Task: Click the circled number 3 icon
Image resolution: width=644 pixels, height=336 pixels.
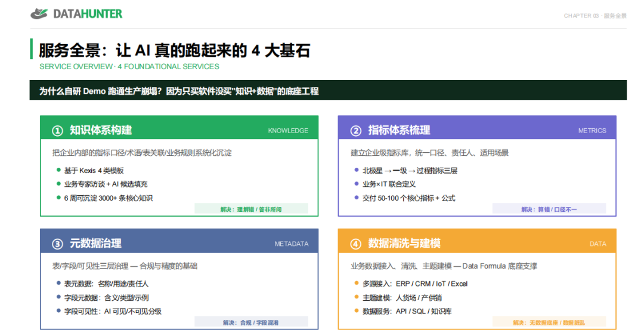Action: [x=57, y=244]
